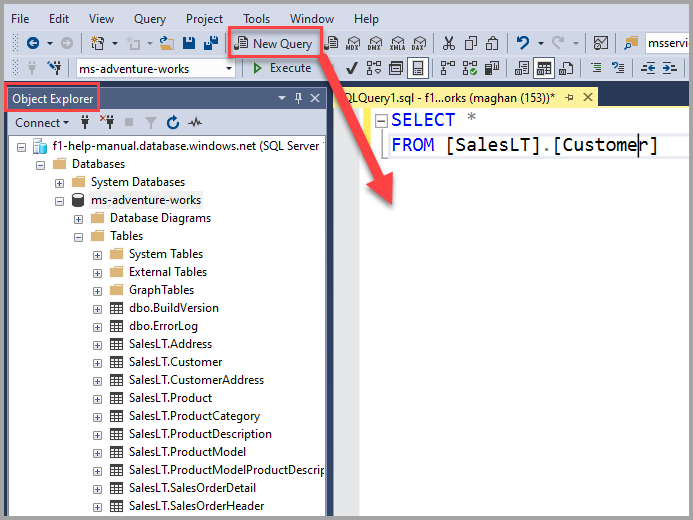Collapse the SELECT statement outline
Image resolution: width=693 pixels, height=520 pixels.
pos(381,121)
